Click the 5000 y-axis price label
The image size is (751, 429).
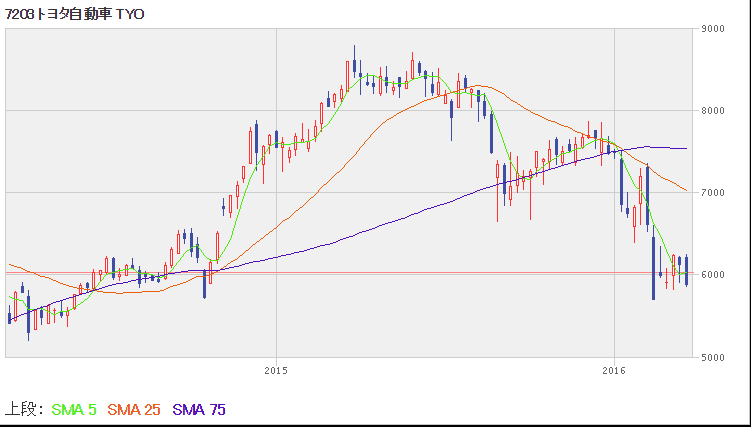click(x=712, y=356)
